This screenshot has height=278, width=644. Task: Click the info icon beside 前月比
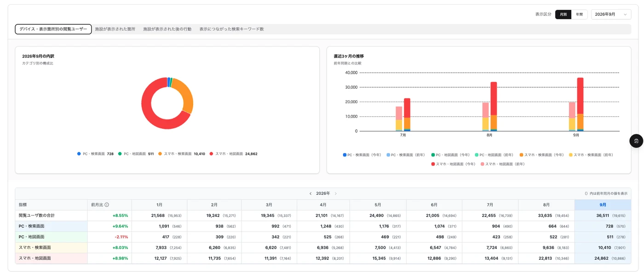coord(107,205)
